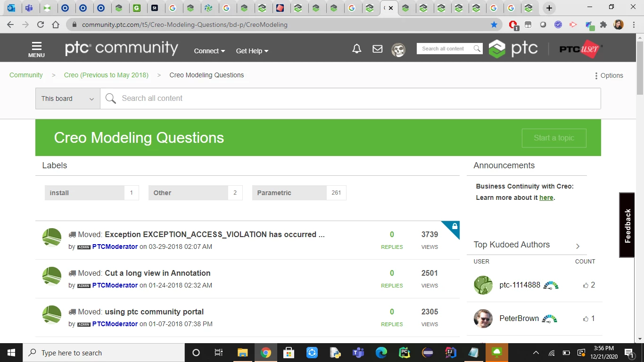This screenshot has height=362, width=644.
Task: Open the Exception EXCEPTION_ACCESS_VIOLATION topic
Action: 215,234
